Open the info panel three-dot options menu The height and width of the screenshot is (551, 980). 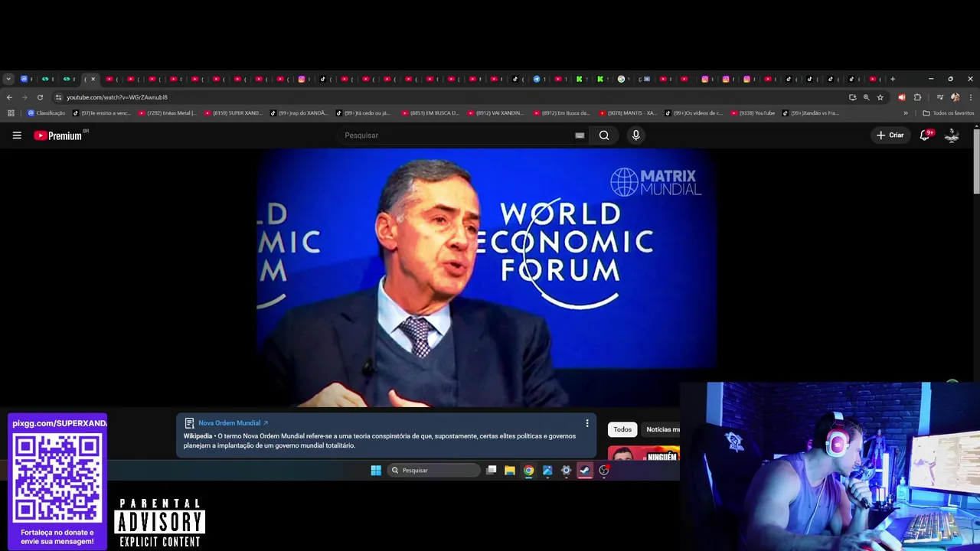tap(587, 423)
